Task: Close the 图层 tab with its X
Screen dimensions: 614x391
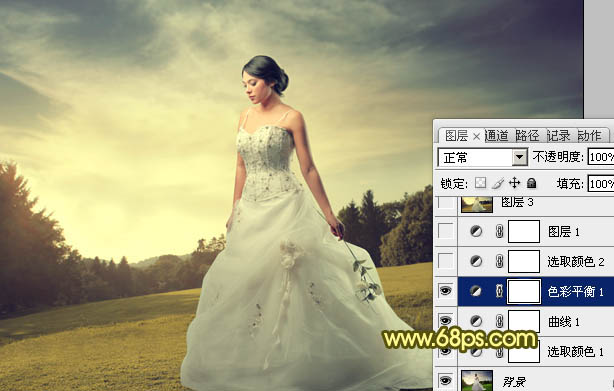Action: click(476, 136)
